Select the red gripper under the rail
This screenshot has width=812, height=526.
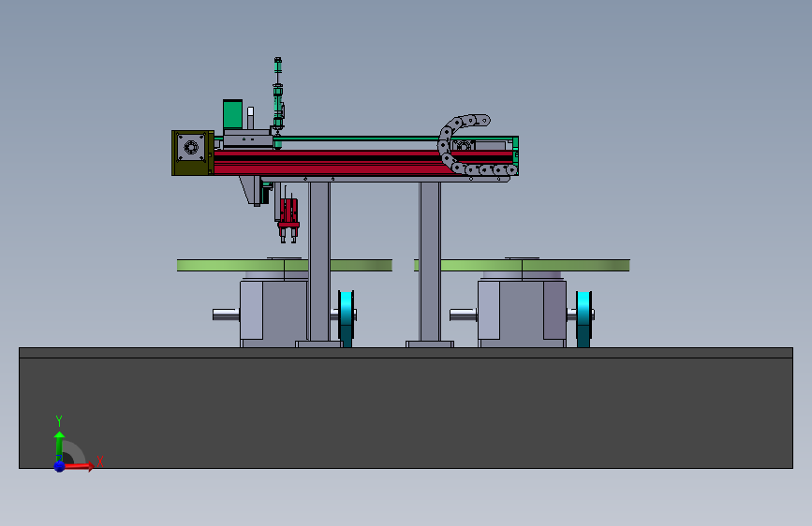tap(288, 219)
